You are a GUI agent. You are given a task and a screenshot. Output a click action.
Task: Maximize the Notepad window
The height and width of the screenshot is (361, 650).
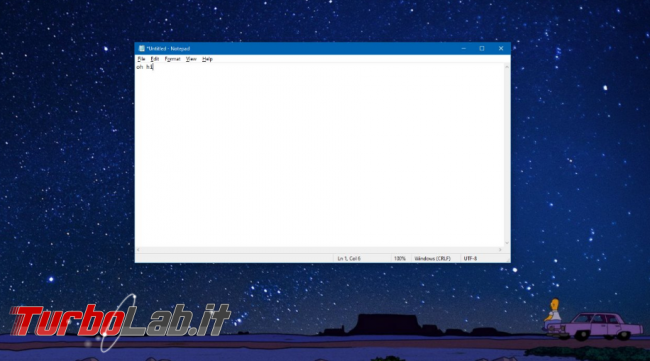(x=482, y=48)
